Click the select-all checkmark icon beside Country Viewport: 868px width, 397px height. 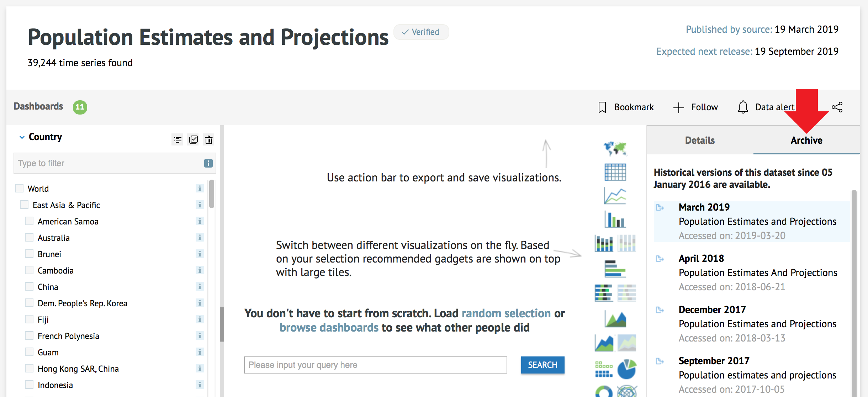[194, 140]
